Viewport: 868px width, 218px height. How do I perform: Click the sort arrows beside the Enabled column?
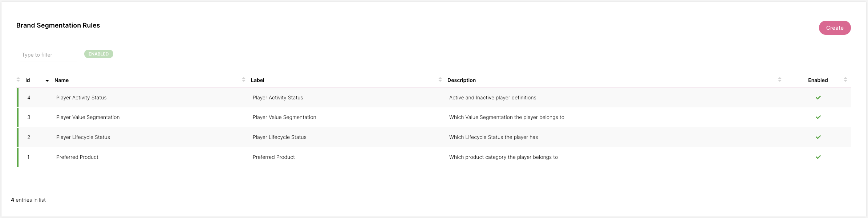845,79
